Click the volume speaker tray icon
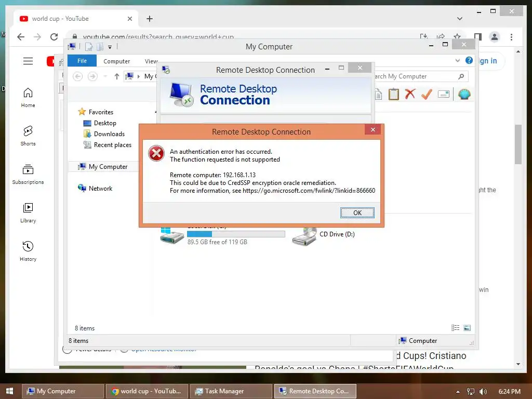Image resolution: width=532 pixels, height=399 pixels. [483, 391]
